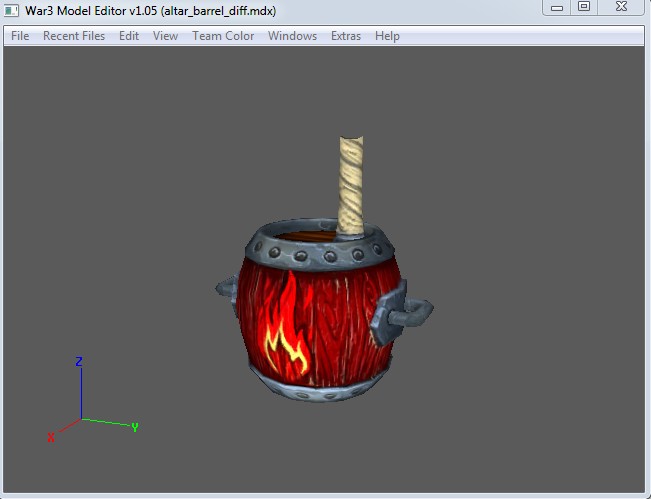Open the Recent Files menu
651x499 pixels.
point(74,36)
